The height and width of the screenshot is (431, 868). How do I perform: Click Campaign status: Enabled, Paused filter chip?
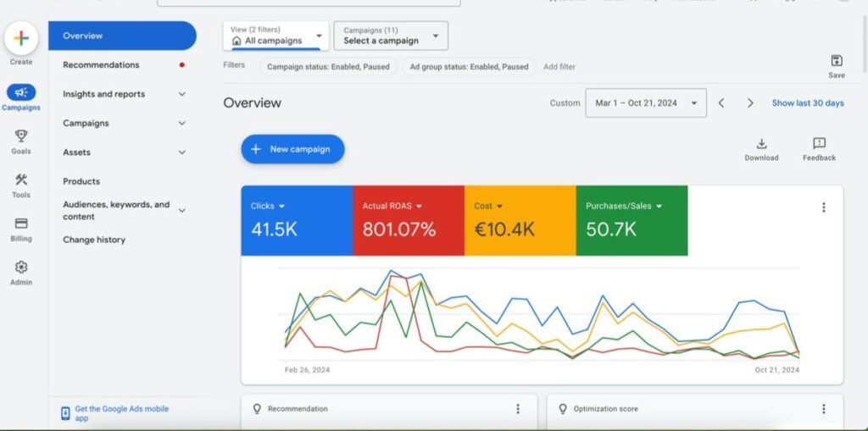pyautogui.click(x=328, y=67)
